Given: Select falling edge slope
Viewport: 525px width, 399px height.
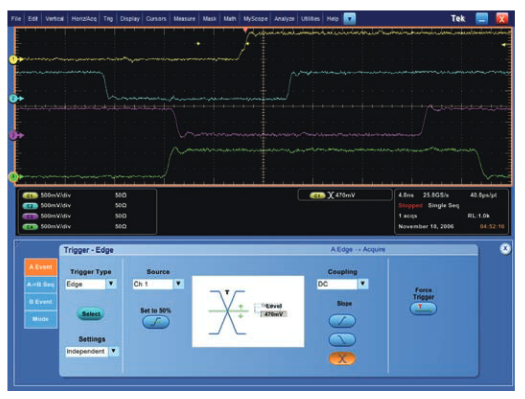Looking at the screenshot, I should click(x=342, y=340).
